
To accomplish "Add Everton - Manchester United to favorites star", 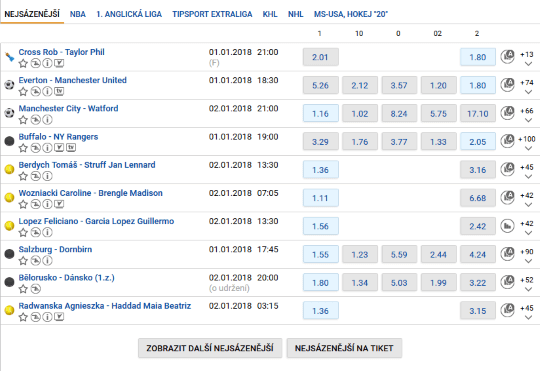I will [x=23, y=92].
